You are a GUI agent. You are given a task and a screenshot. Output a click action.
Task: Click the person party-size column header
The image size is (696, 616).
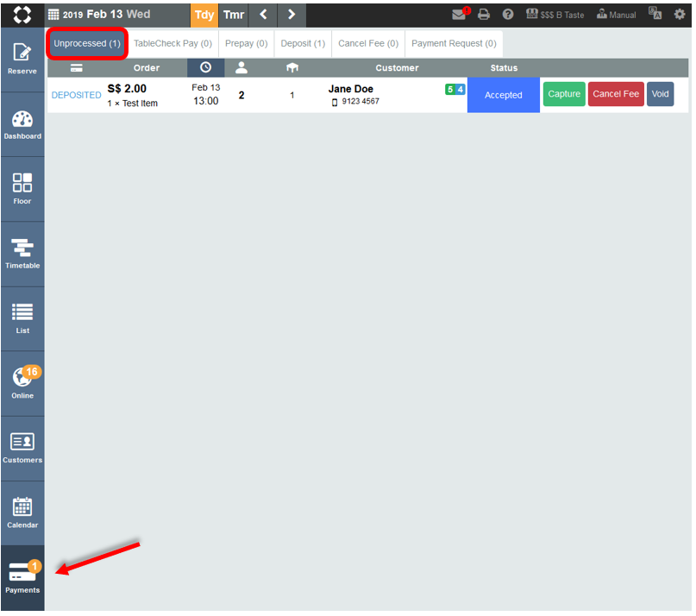pos(241,67)
